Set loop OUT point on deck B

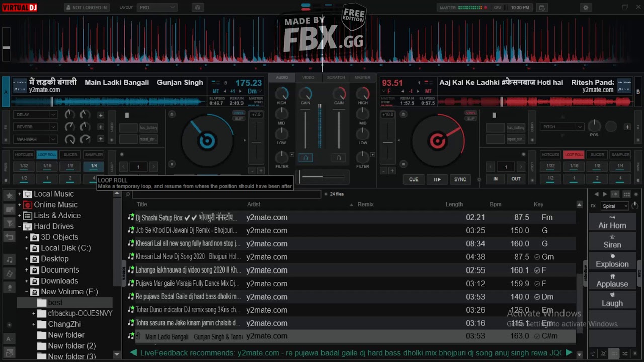pyautogui.click(x=516, y=179)
